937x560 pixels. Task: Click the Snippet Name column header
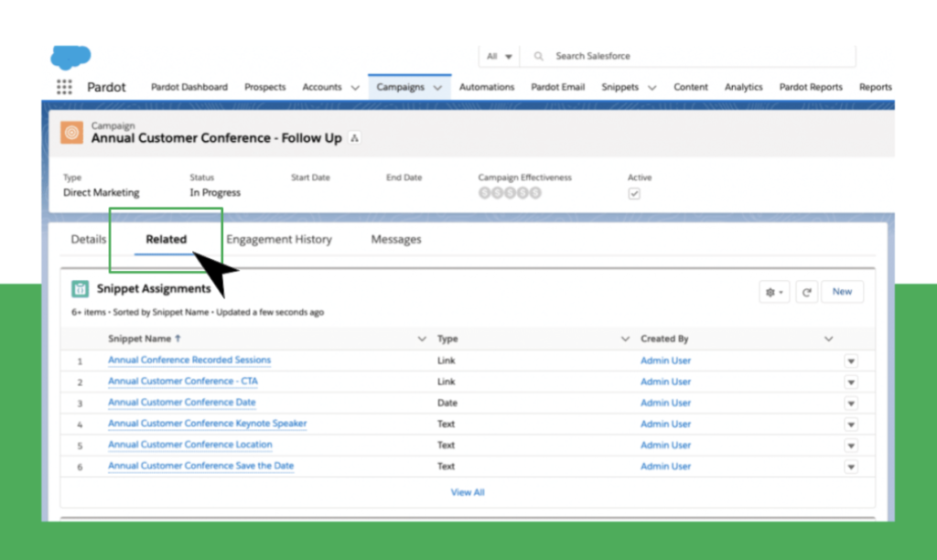(140, 339)
